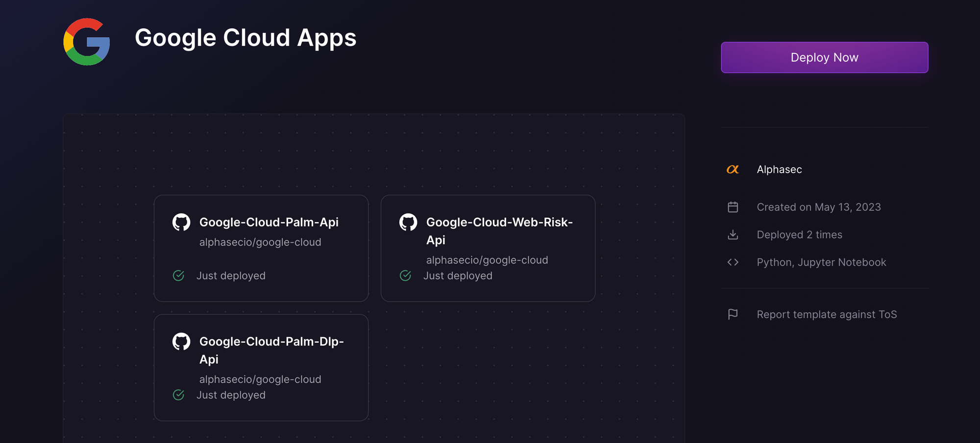Click the GitHub icon on Google-Cloud-Web-Risk-Api card

(x=409, y=222)
